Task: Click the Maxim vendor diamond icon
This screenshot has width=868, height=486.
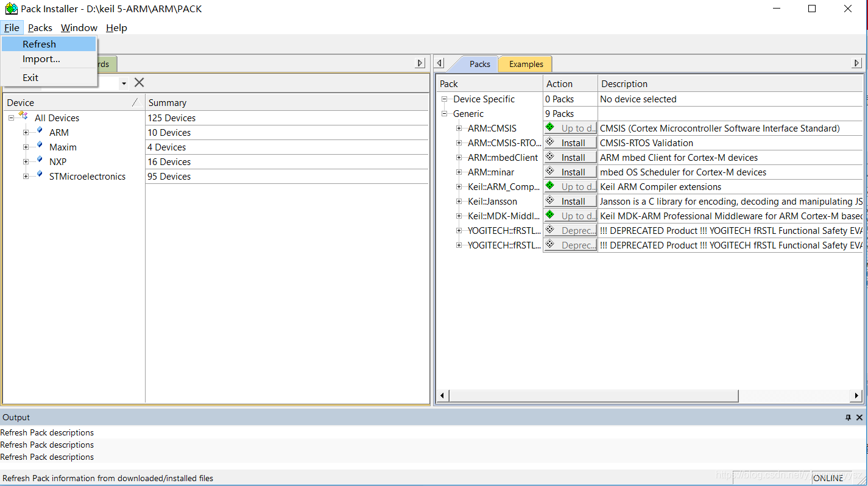Action: click(x=39, y=145)
